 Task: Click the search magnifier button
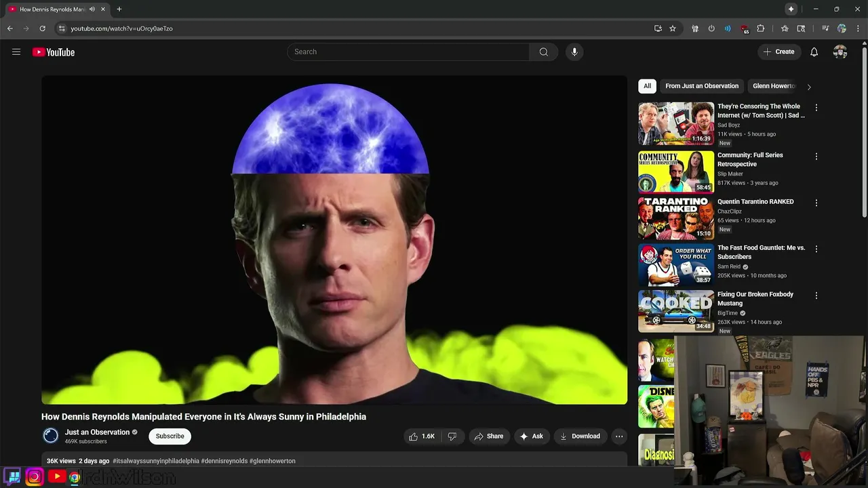544,52
